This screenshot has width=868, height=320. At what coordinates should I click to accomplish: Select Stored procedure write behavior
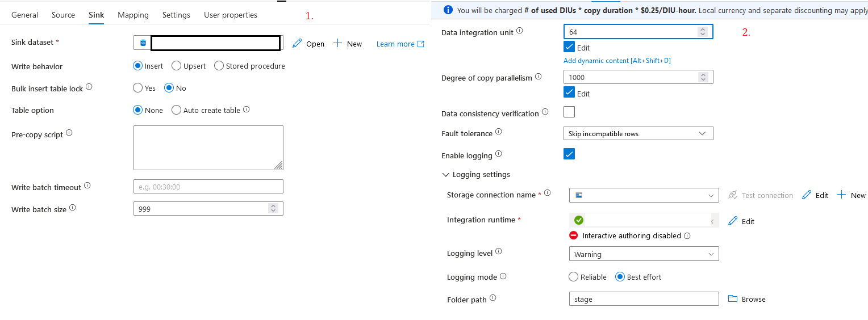[219, 66]
